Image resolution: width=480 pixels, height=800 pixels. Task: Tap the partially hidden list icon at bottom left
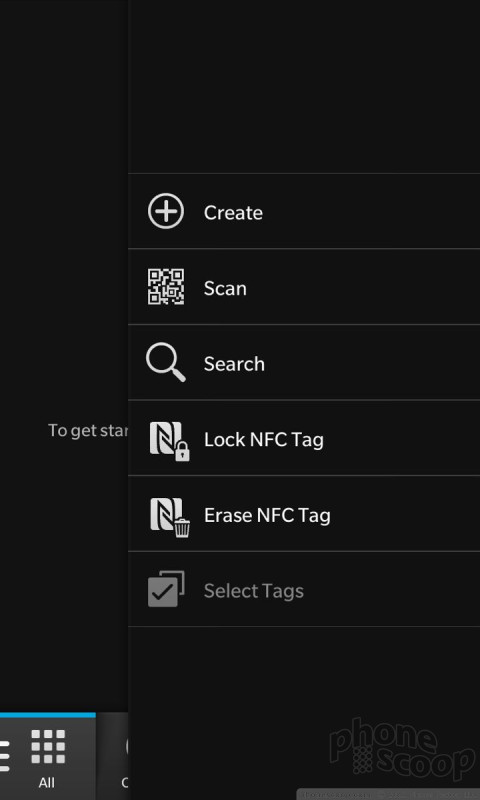pos(5,755)
